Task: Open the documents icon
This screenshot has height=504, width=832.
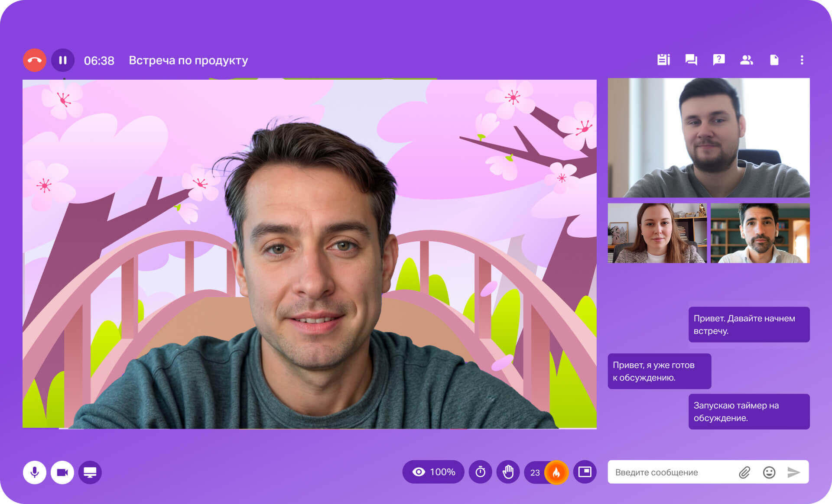Action: (x=774, y=60)
